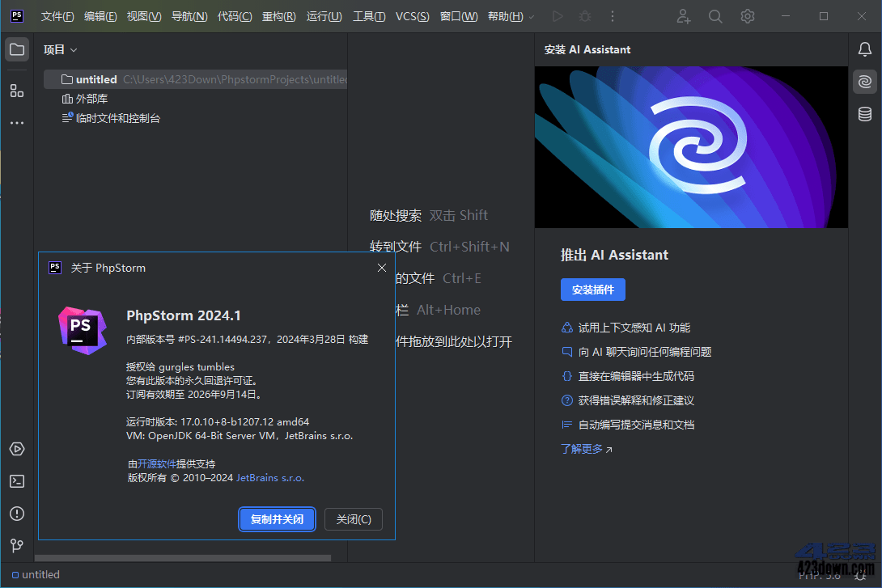Open the Terminal tool window icon

[x=16, y=480]
